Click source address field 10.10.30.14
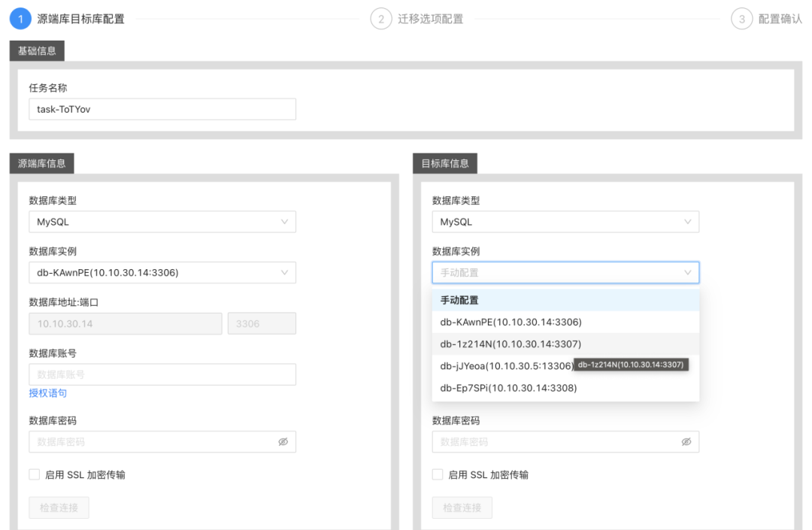 click(x=126, y=323)
